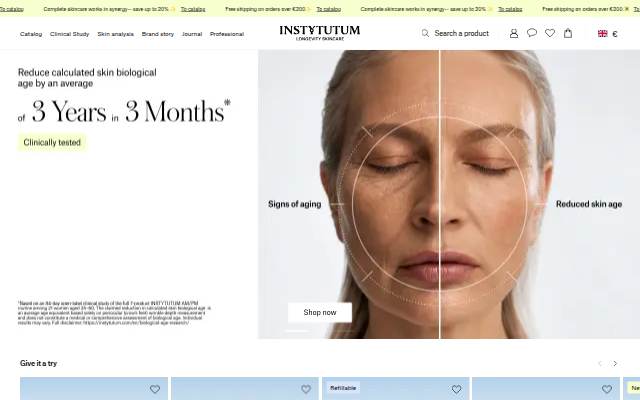Open the chat bubble icon
The width and height of the screenshot is (640, 400).
tap(532, 33)
